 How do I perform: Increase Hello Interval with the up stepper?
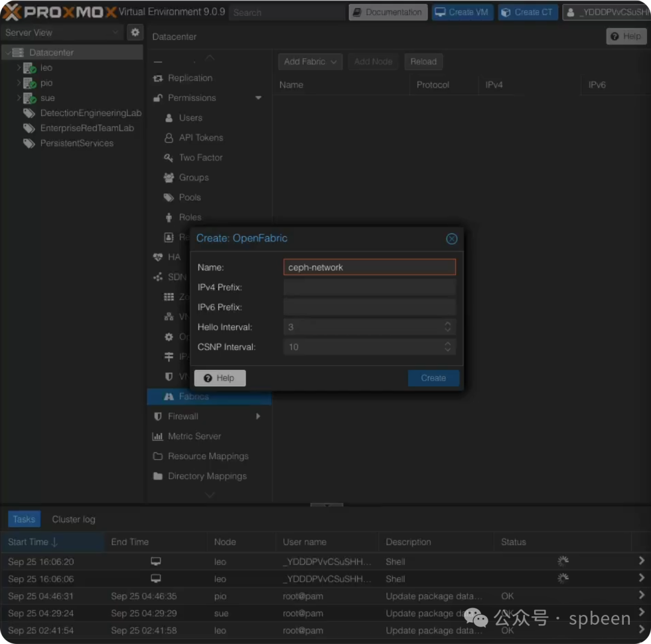448,324
